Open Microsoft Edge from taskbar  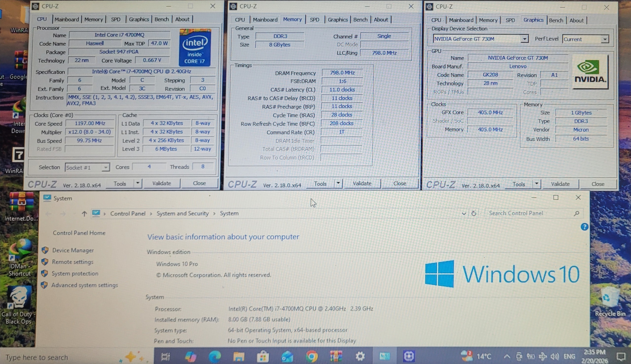215,356
